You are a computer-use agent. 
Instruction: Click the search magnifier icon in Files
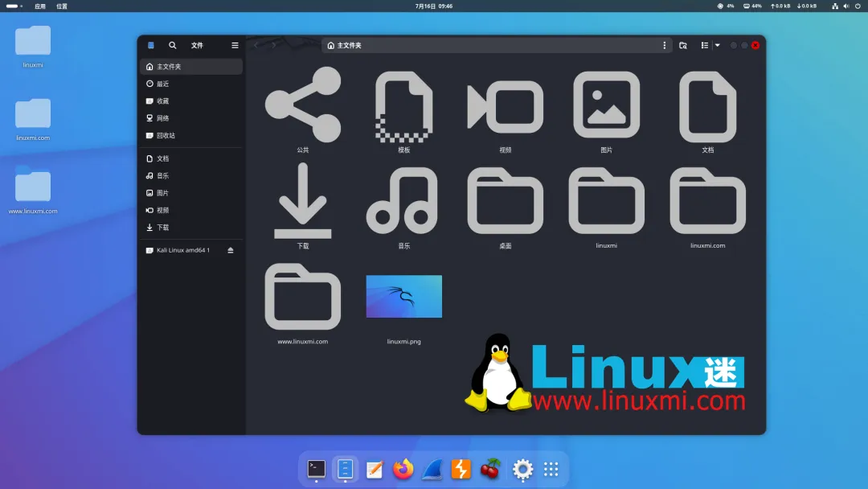click(x=173, y=45)
